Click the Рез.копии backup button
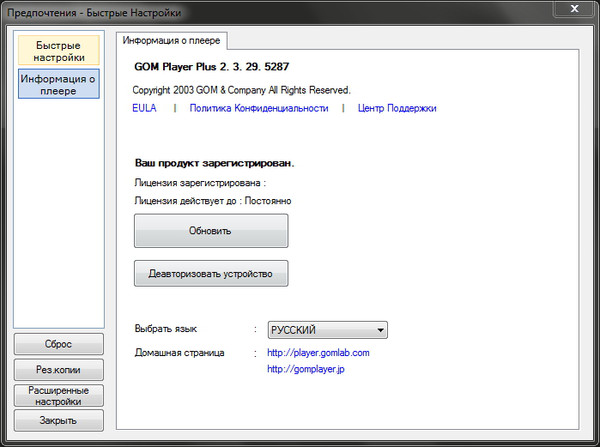600x447 pixels. click(58, 369)
